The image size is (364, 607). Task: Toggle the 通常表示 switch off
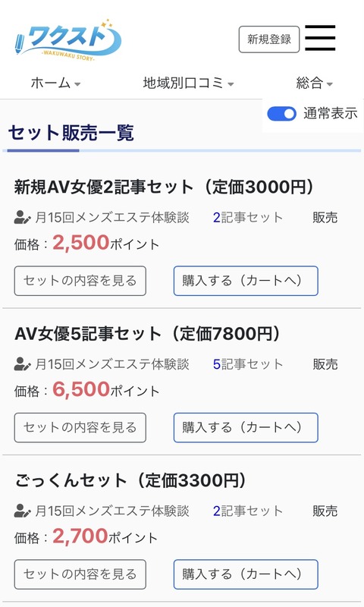tap(281, 114)
